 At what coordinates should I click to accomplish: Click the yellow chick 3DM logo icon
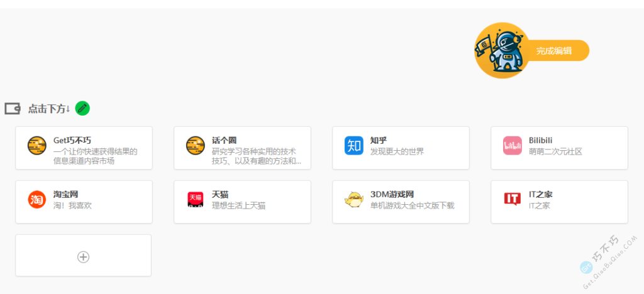354,200
